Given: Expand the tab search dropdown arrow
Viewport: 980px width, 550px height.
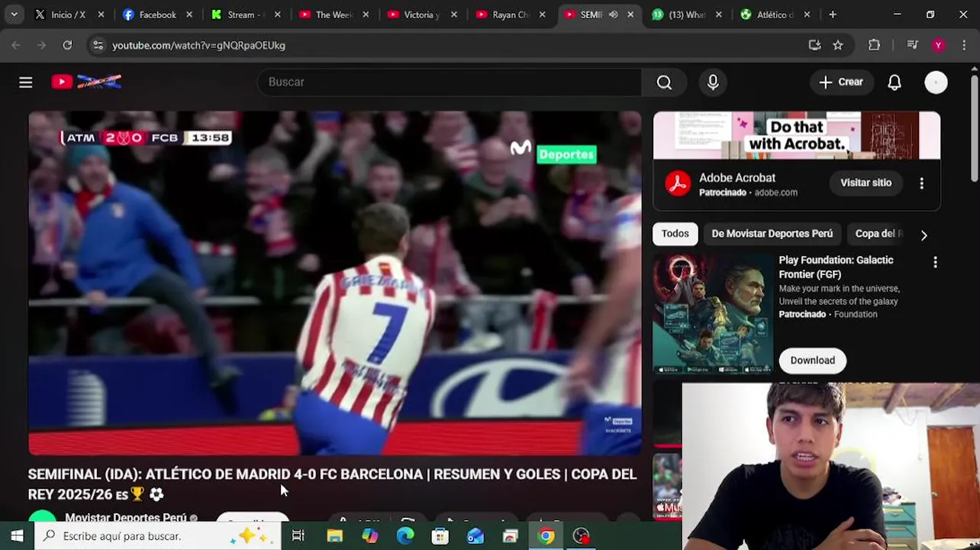Looking at the screenshot, I should click(x=14, y=15).
